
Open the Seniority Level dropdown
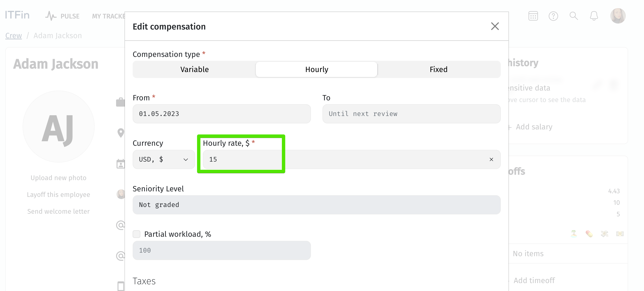[316, 205]
